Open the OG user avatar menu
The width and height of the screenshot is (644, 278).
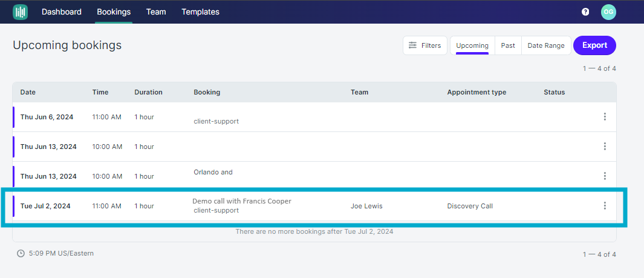point(608,12)
